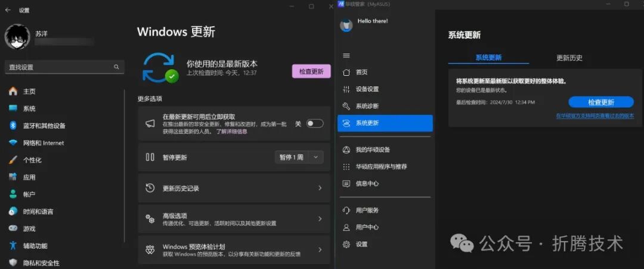Image resolution: width=644 pixels, height=269 pixels.
Task: Select the 用户中心 person icon in MyASUS
Action: [x=346, y=227]
